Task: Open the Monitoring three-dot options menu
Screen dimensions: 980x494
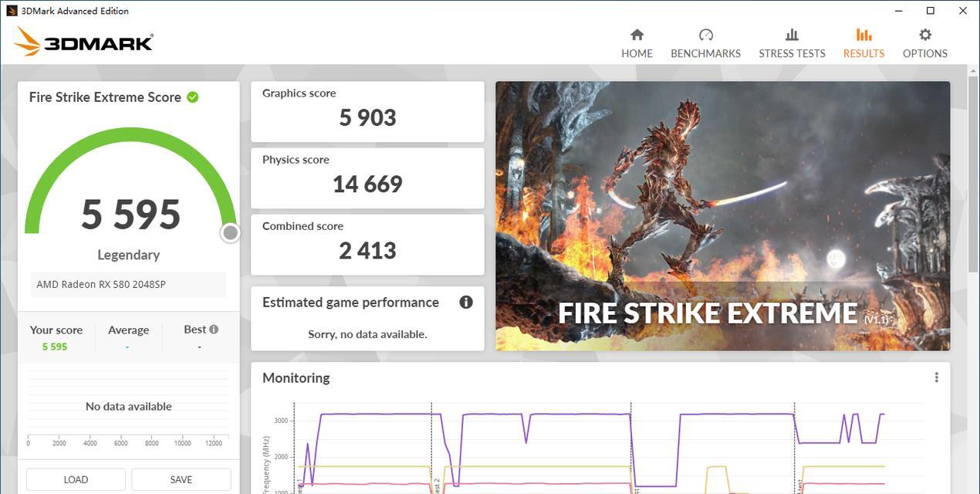Action: [x=936, y=377]
